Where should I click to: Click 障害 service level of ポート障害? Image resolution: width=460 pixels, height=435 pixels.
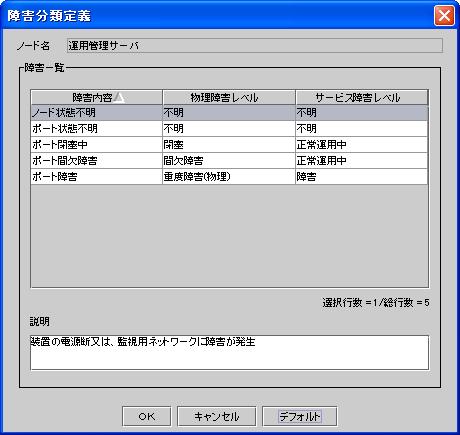tap(362, 177)
